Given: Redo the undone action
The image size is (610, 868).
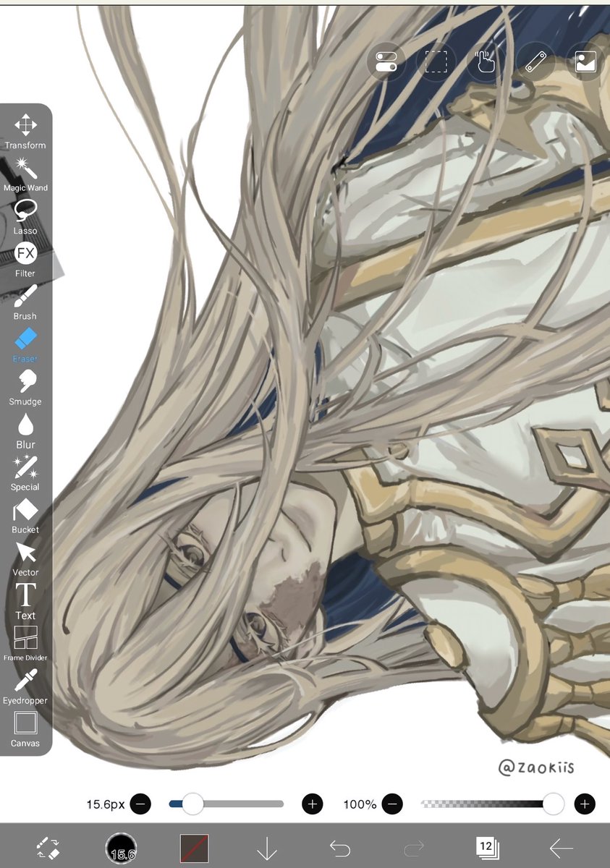Looking at the screenshot, I should [413, 848].
